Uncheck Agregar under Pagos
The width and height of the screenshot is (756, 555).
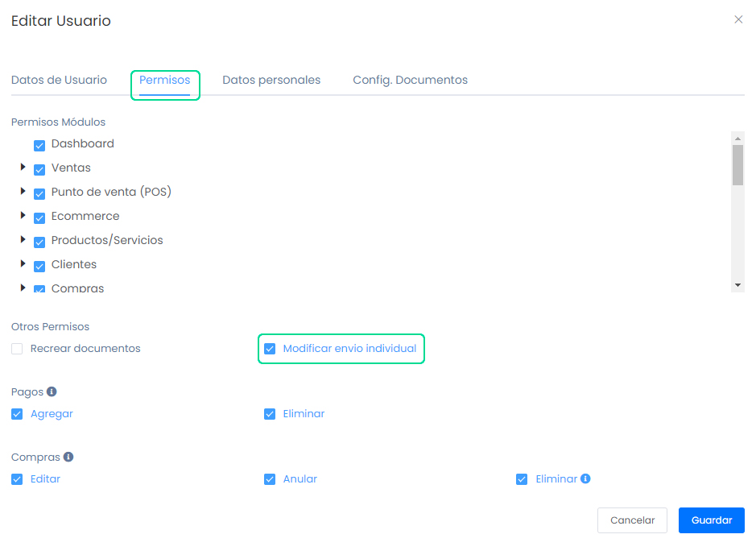pos(17,415)
